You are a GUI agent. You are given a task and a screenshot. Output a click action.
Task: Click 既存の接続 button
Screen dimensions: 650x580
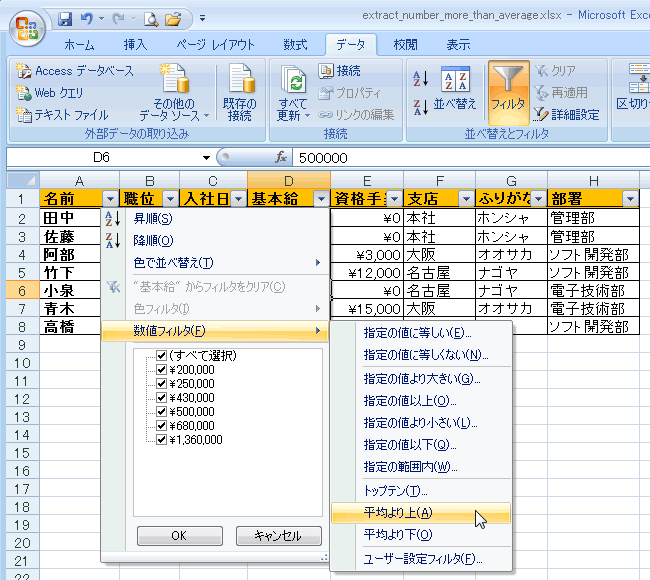pos(240,92)
